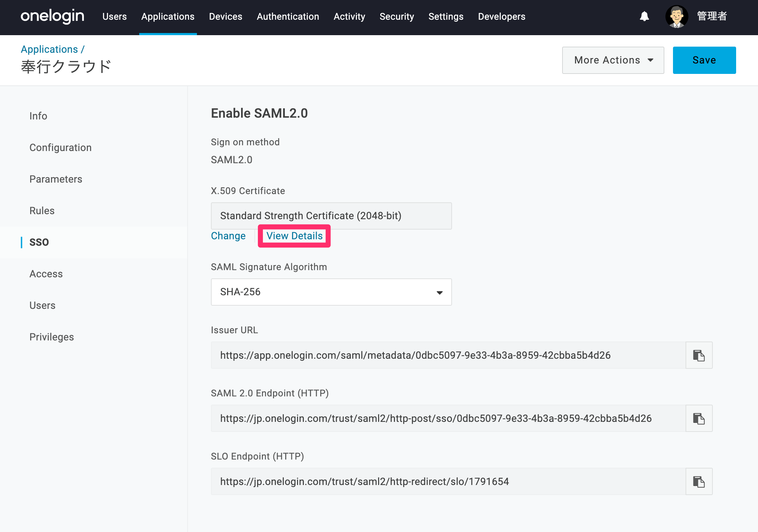The width and height of the screenshot is (758, 532).
Task: Click the admin profile avatar
Action: [677, 17]
